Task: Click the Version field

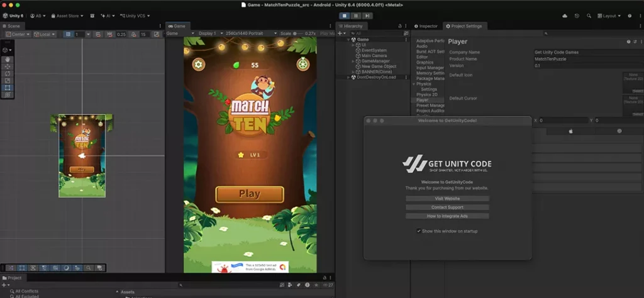Action: tap(589, 65)
